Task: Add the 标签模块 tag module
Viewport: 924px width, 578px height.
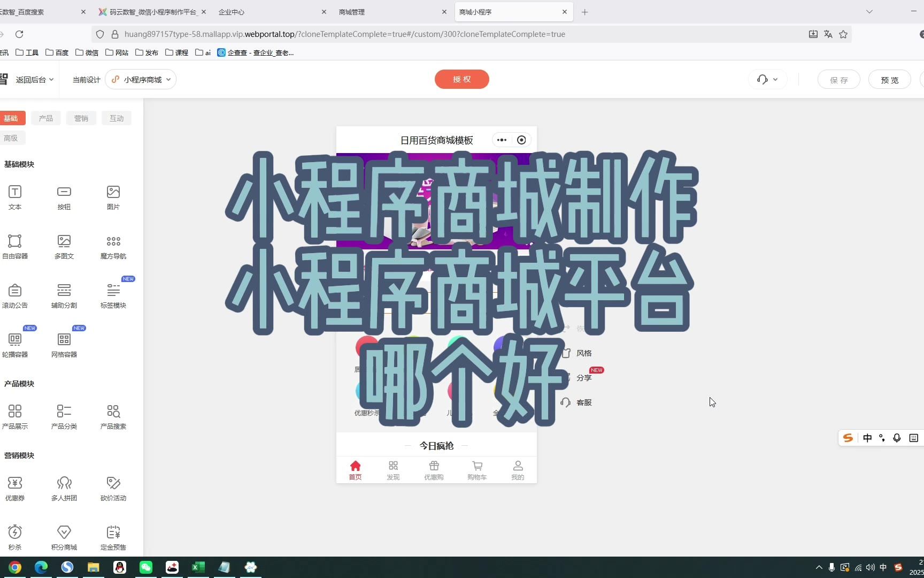Action: (x=113, y=296)
